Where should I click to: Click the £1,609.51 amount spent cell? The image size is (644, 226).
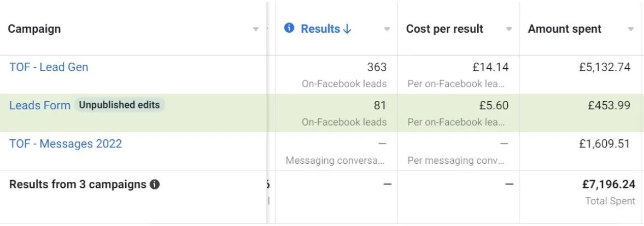coord(605,144)
